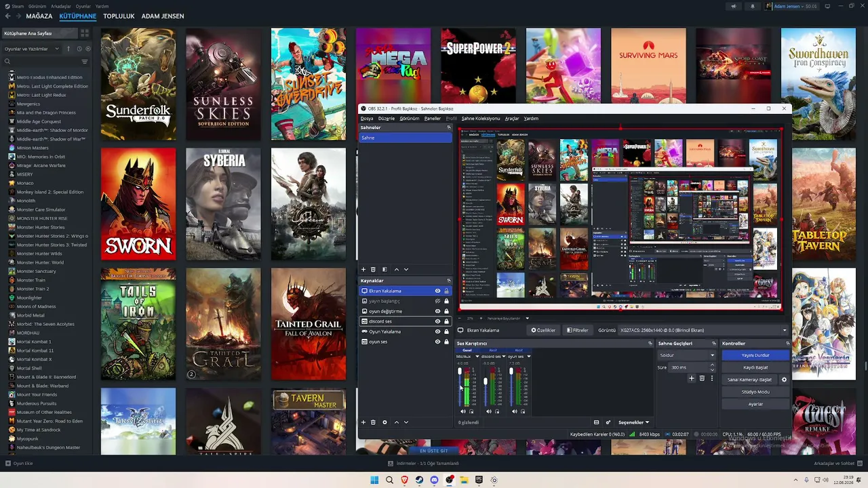Delete the scene transition
Image resolution: width=868 pixels, height=488 pixels.
pyautogui.click(x=702, y=378)
